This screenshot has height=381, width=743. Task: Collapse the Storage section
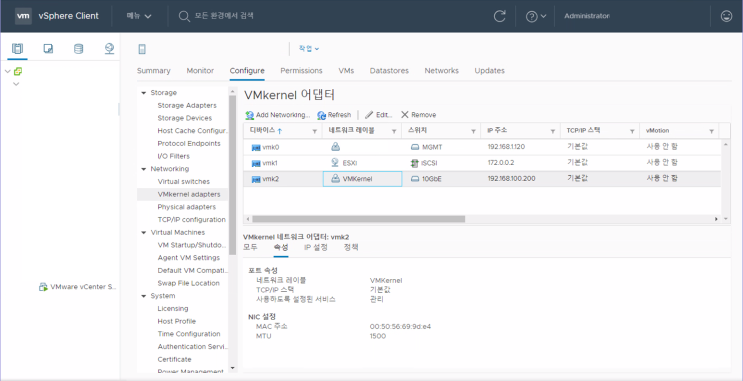(x=144, y=93)
